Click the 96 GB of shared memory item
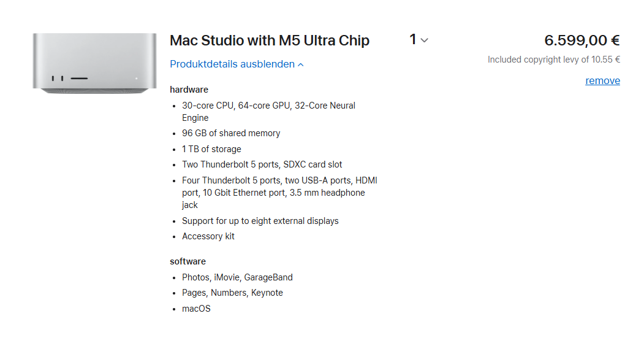This screenshot has height=343, width=644. 231,133
